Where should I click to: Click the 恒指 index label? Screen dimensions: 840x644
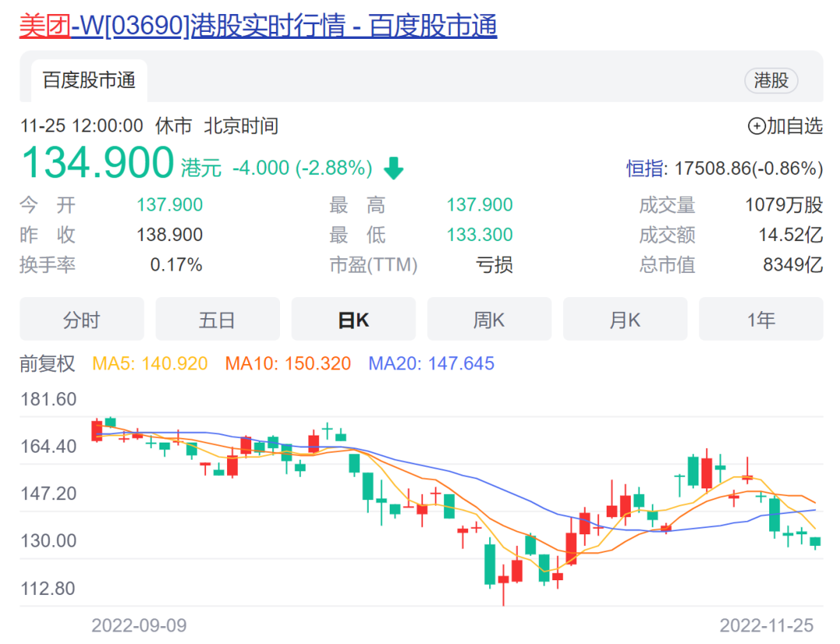point(646,168)
